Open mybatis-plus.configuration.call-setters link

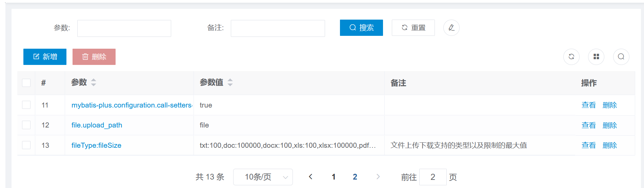(x=132, y=105)
